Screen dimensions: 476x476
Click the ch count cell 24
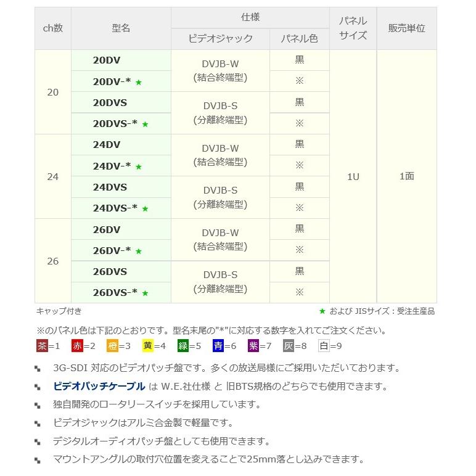53,176
